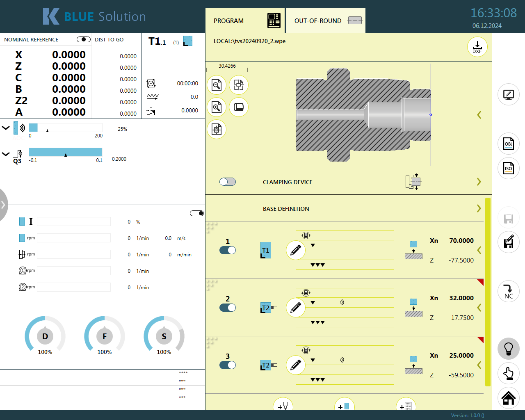
Task: Expand the Base Definition section
Action: (479, 208)
